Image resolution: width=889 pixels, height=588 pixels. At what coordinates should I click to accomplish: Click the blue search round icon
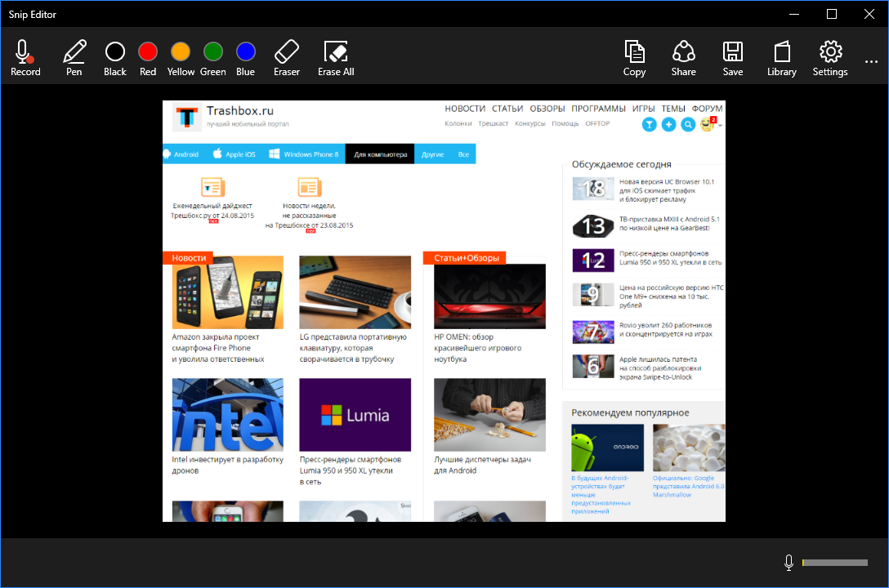click(x=688, y=125)
